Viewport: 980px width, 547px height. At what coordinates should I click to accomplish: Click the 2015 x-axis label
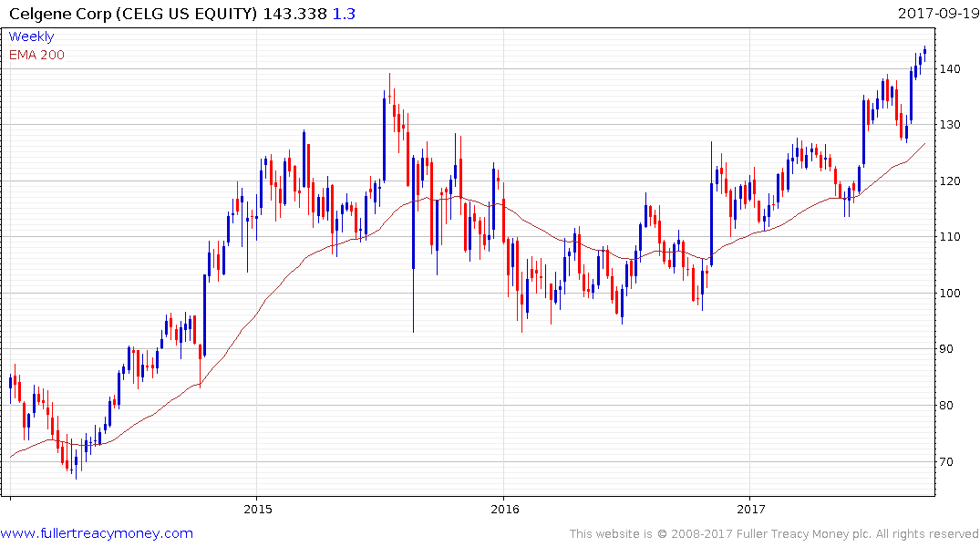(257, 509)
